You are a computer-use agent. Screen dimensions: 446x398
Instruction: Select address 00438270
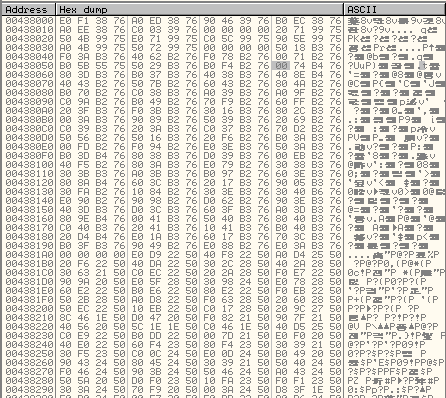pyautogui.click(x=29, y=372)
